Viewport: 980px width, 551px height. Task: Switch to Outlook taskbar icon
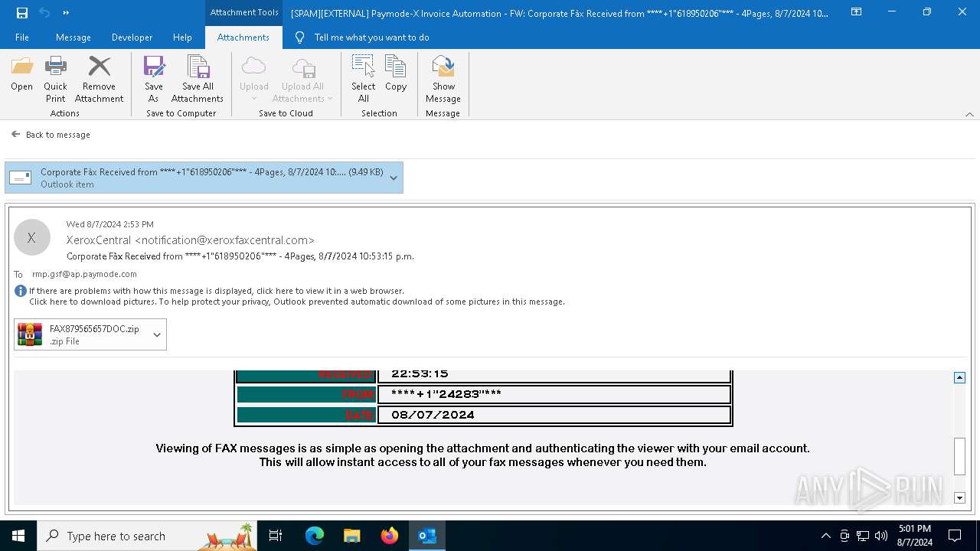(427, 536)
